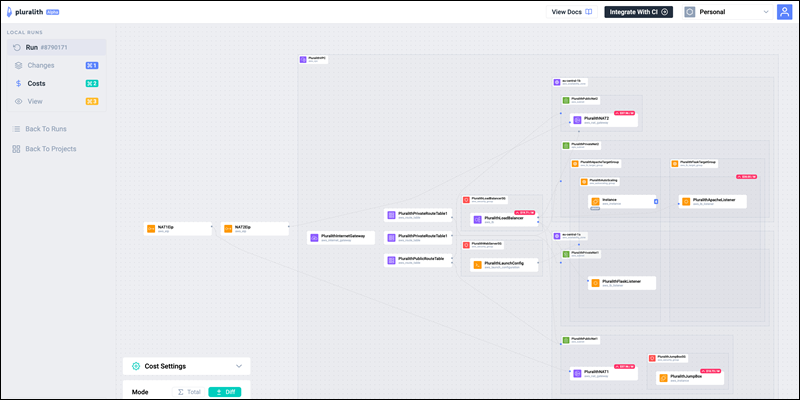Click the PluralithInternetGateway node icon
The height and width of the screenshot is (400, 800).
315,238
